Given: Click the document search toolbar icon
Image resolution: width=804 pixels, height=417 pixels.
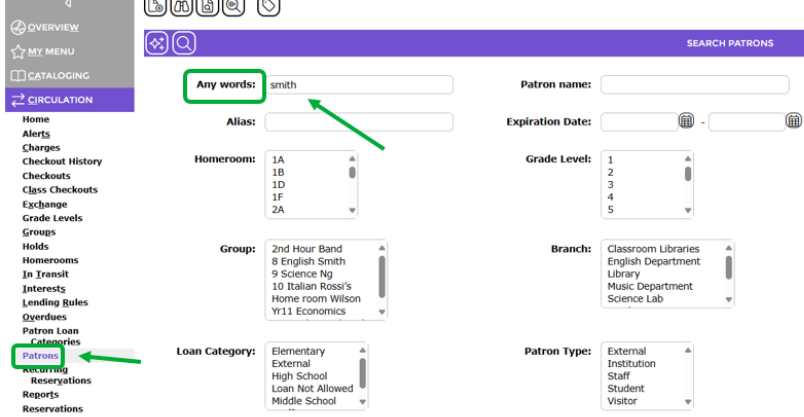Looking at the screenshot, I should [x=208, y=7].
